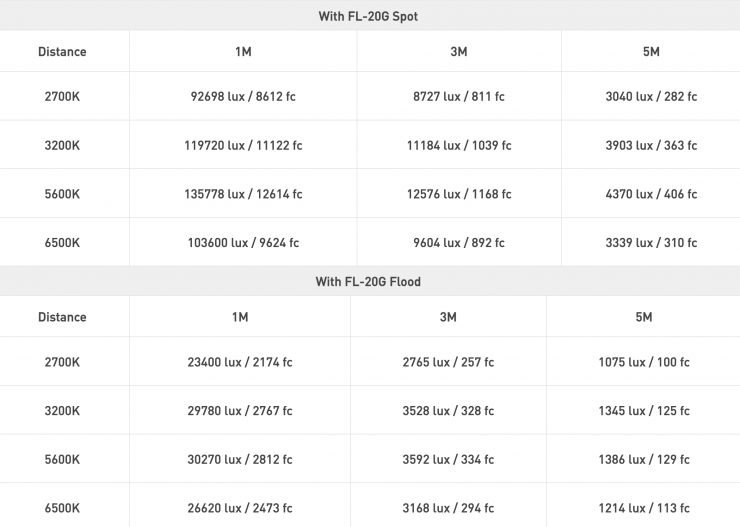
Task: Click the 103600 lux / 9624 fc value
Action: [245, 242]
